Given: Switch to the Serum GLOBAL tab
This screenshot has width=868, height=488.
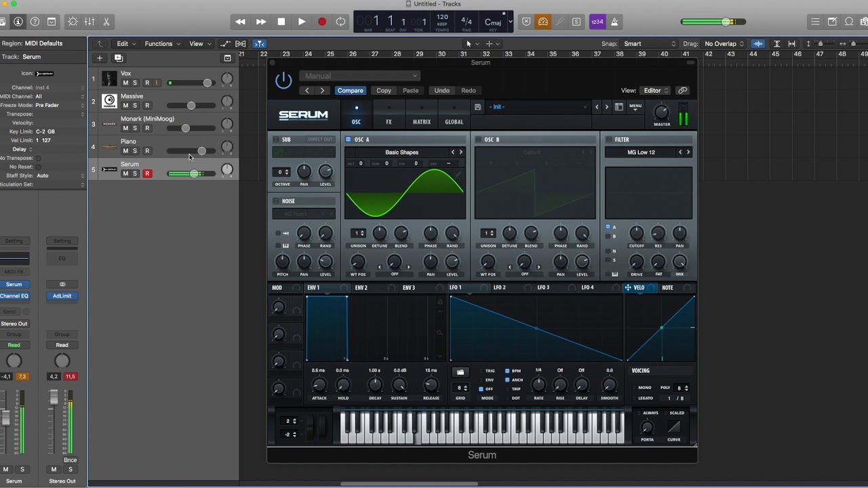Looking at the screenshot, I should coord(454,115).
